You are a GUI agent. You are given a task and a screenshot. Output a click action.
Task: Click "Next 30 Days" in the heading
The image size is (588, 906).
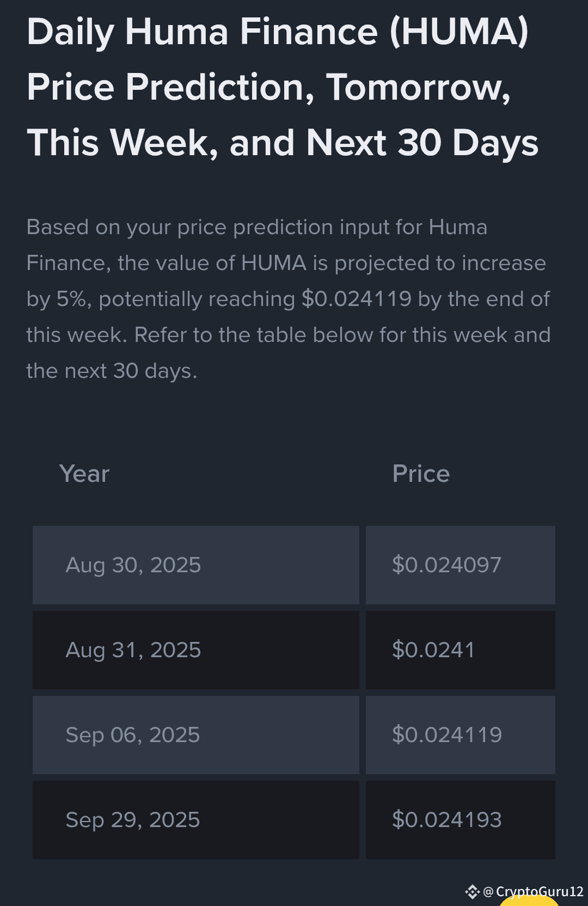[422, 143]
